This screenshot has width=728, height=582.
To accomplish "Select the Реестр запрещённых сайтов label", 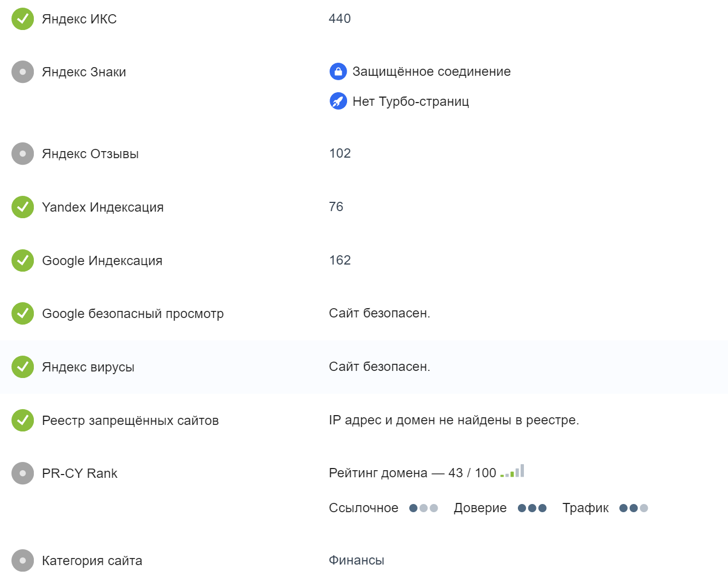I will click(130, 421).
